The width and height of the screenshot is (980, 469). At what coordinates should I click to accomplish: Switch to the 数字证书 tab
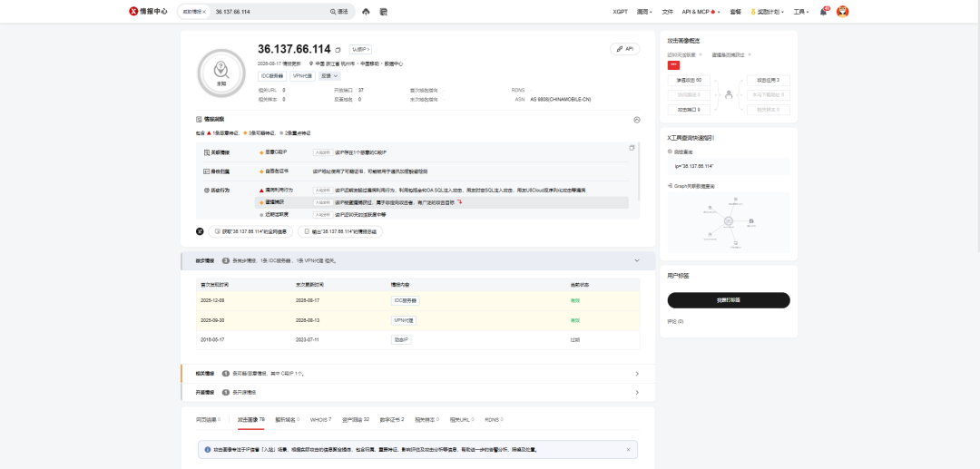point(392,420)
